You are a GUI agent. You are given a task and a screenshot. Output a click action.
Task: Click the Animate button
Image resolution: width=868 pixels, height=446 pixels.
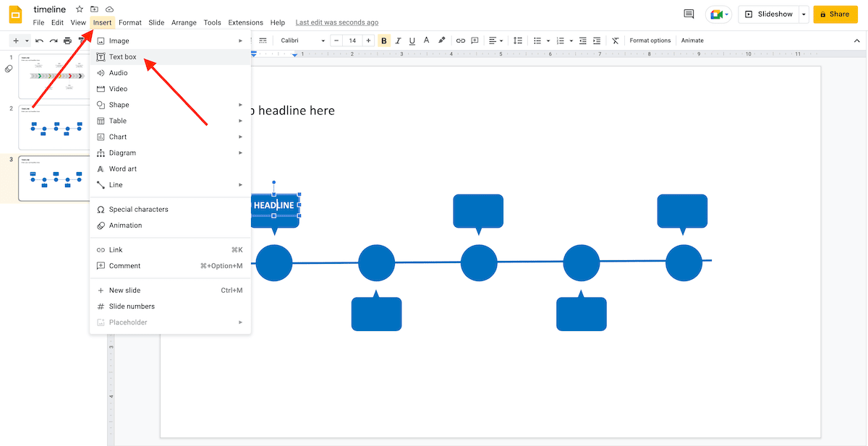(692, 40)
